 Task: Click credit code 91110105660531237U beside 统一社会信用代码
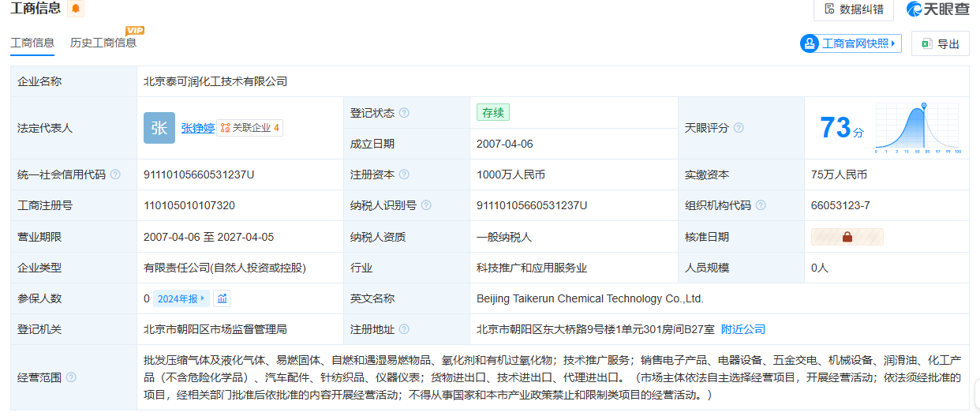[x=199, y=174]
